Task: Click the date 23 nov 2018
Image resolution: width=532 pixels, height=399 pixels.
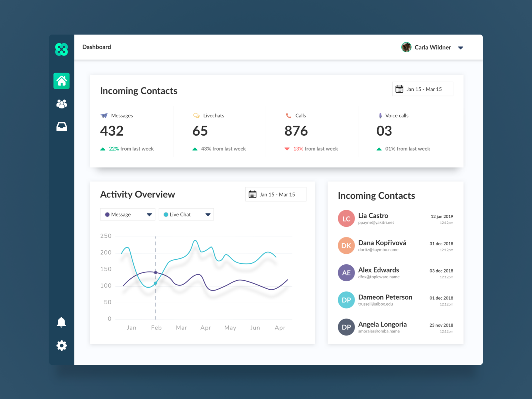Action: [x=441, y=325]
